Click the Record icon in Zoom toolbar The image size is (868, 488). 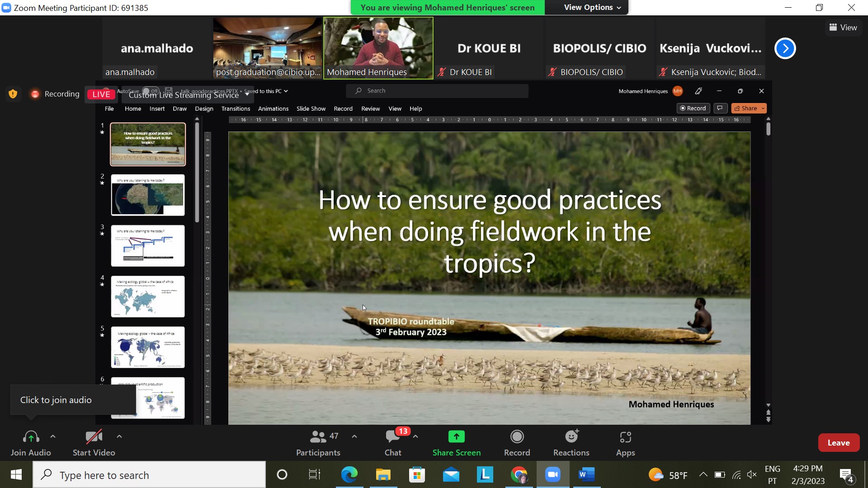(x=517, y=436)
